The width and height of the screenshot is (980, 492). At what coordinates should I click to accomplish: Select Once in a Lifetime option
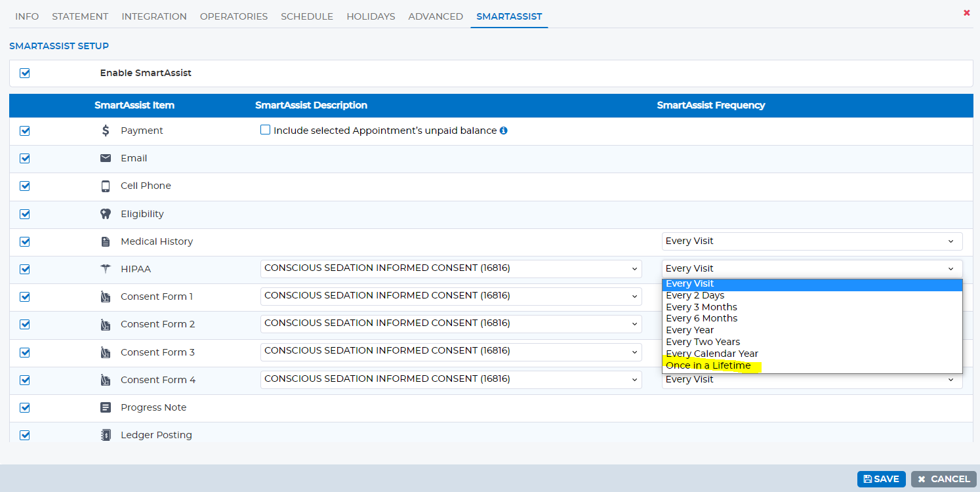(812, 365)
